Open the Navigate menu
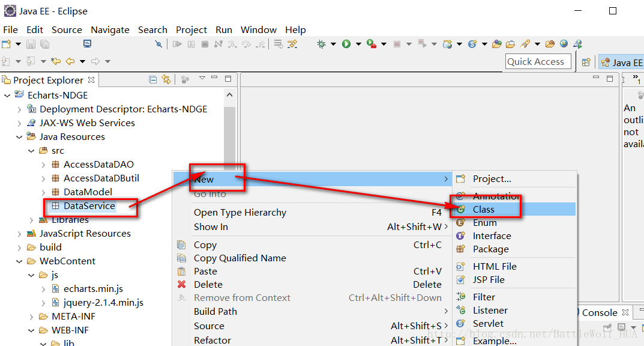The width and height of the screenshot is (644, 346). [x=110, y=30]
